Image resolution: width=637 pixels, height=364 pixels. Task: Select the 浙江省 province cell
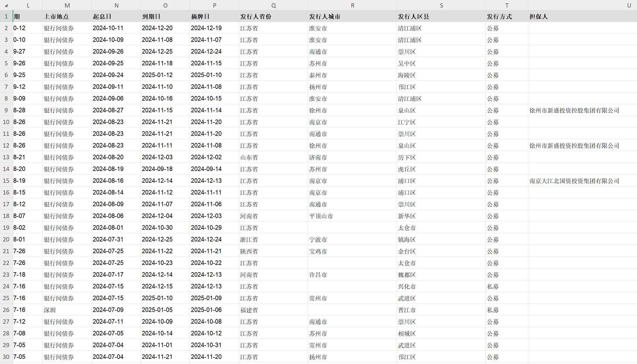click(249, 239)
